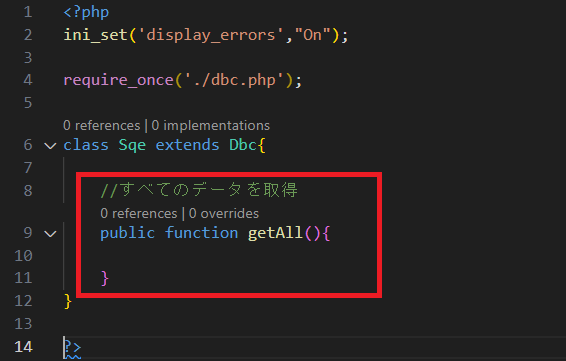The image size is (566, 361).
Task: Select line number 12 in the gutter
Action: [23, 301]
